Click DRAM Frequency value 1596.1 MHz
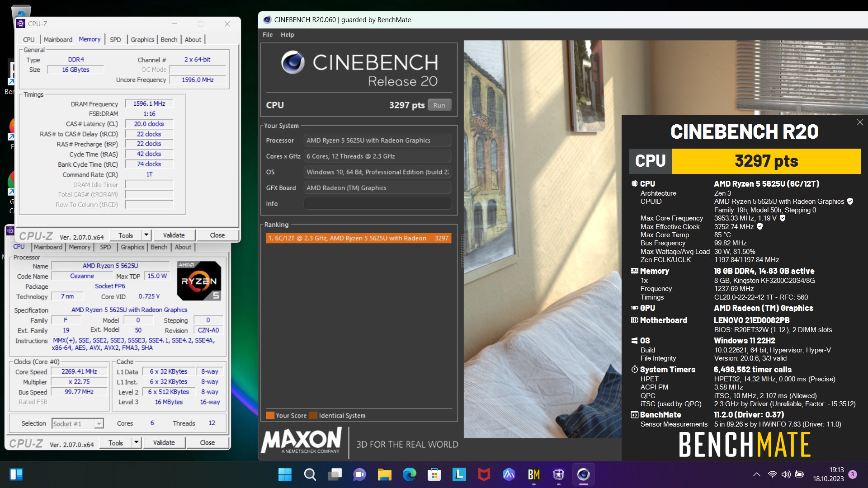The height and width of the screenshot is (488, 868). (149, 104)
